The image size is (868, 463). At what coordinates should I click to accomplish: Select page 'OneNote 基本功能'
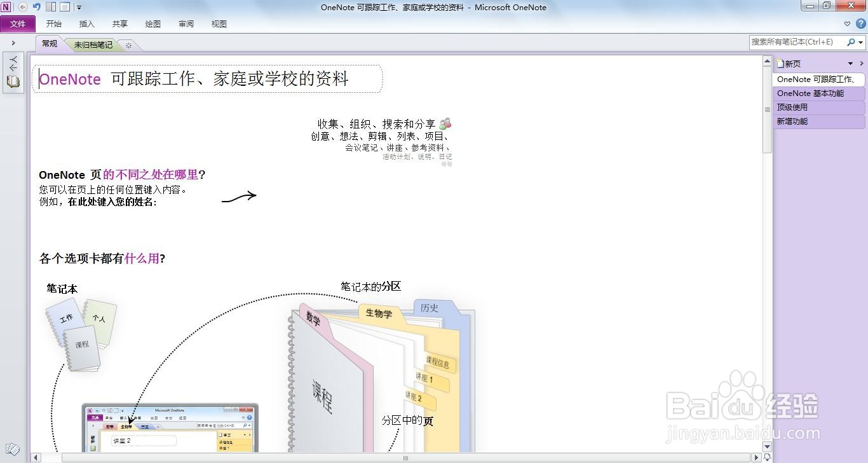pos(819,93)
